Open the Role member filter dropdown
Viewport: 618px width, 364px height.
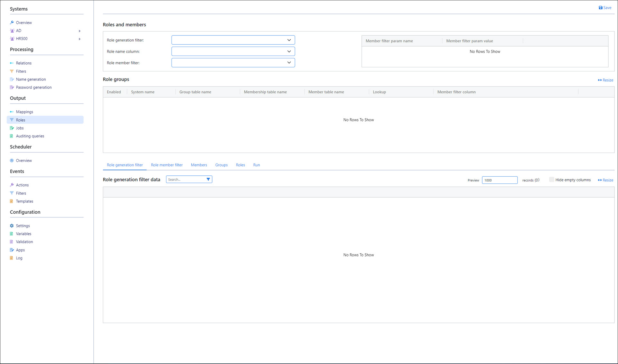[x=289, y=62]
